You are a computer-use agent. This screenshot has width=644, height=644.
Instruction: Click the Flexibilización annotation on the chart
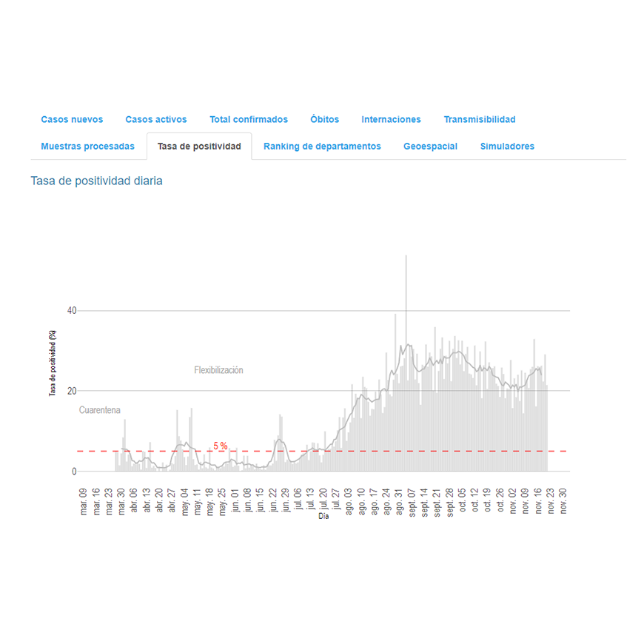[218, 370]
